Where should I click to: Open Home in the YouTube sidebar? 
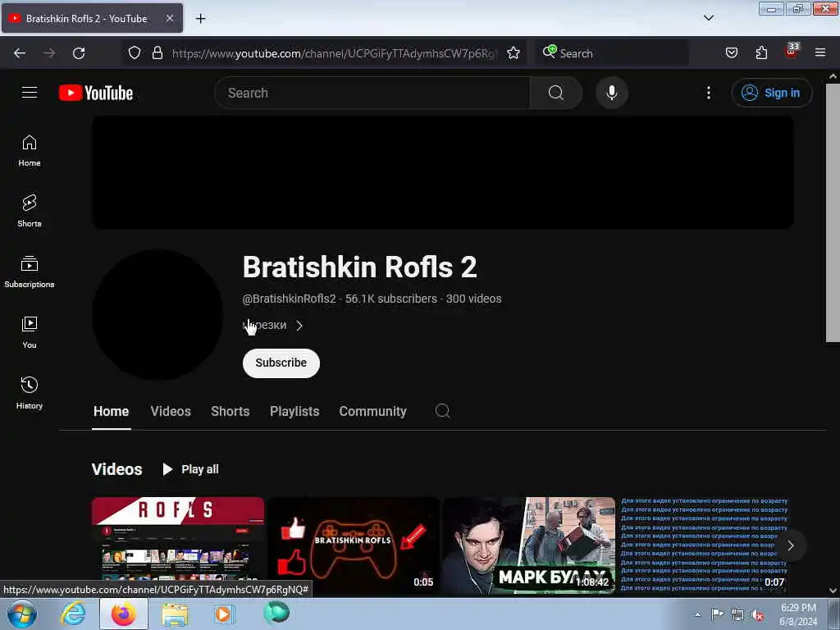30,151
